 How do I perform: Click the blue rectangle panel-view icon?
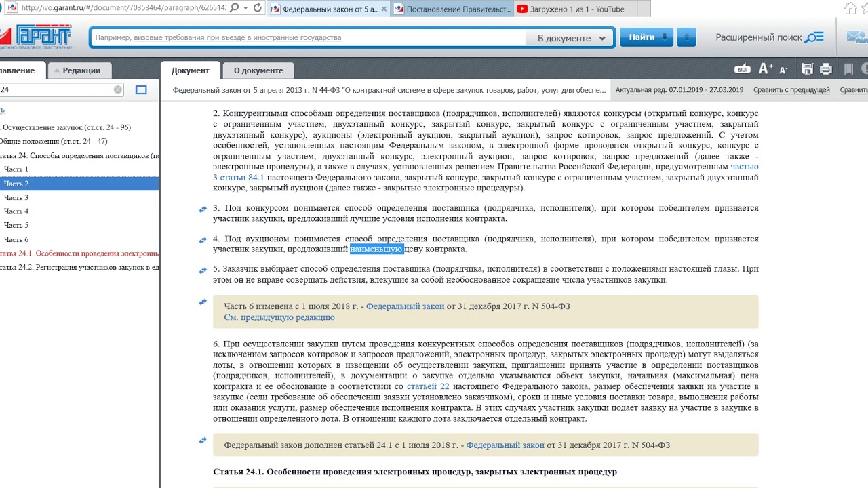(x=141, y=89)
